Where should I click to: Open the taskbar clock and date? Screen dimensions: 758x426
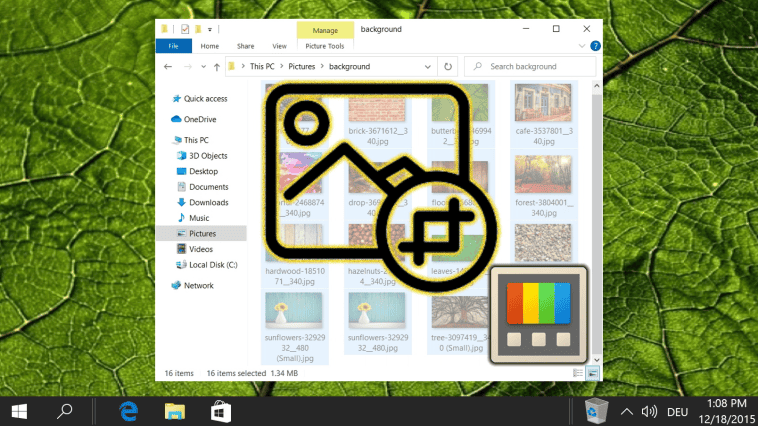727,411
